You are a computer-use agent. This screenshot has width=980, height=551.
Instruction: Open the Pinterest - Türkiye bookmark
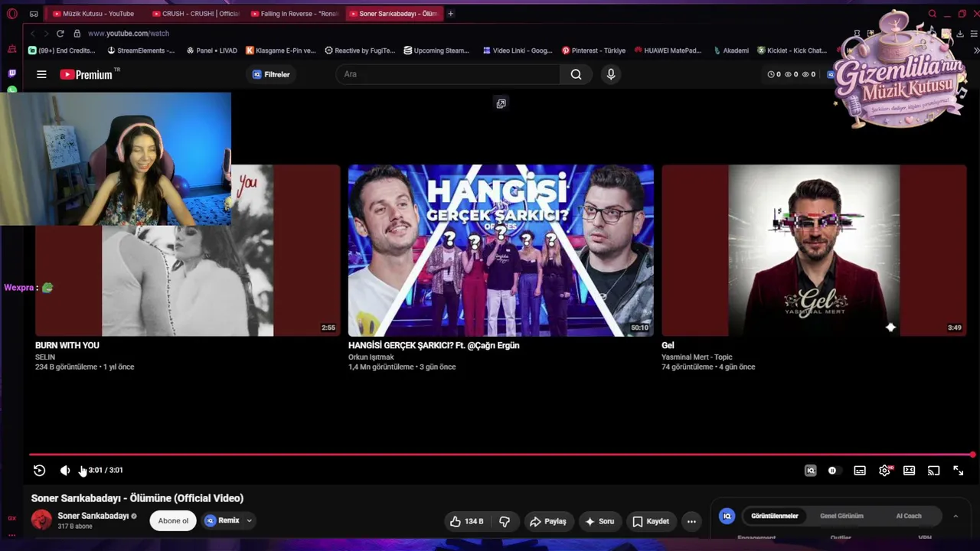(593, 51)
